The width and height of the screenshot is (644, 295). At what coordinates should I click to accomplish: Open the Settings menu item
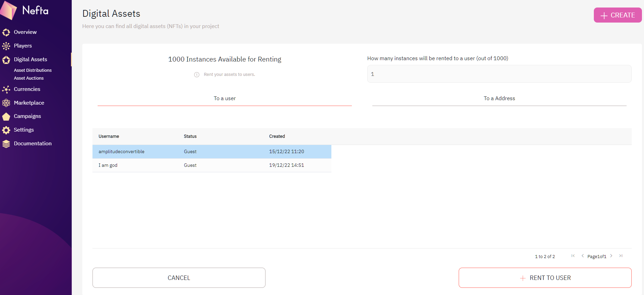point(24,130)
